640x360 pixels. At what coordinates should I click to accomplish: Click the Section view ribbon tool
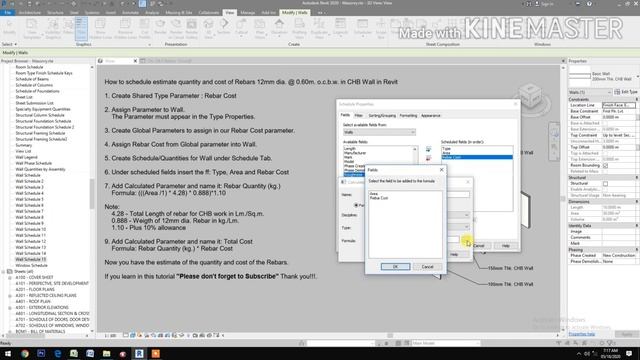[x=224, y=28]
